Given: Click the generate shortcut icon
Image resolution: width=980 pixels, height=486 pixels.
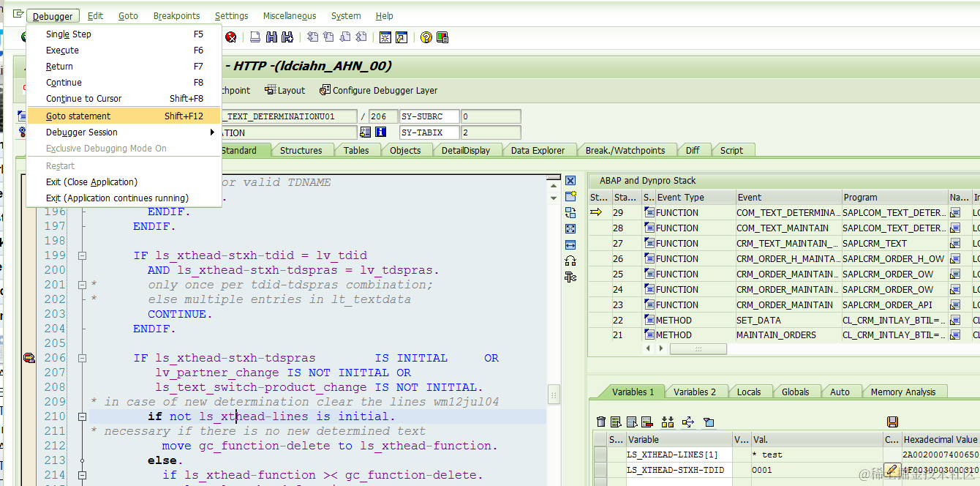Looking at the screenshot, I should pos(402,37).
